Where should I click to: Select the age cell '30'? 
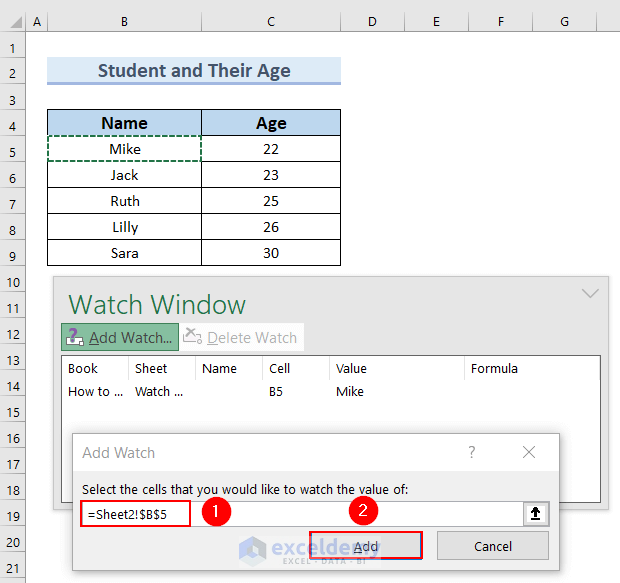tap(271, 253)
